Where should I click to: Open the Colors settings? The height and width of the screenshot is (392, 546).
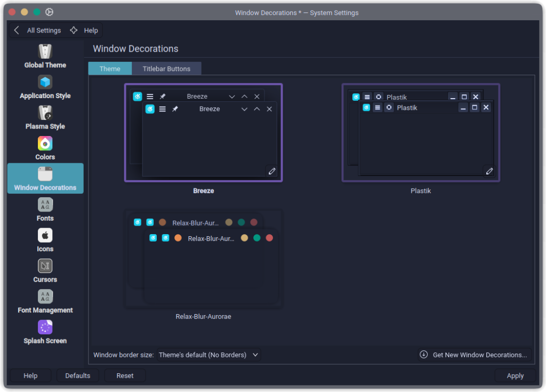[45, 148]
